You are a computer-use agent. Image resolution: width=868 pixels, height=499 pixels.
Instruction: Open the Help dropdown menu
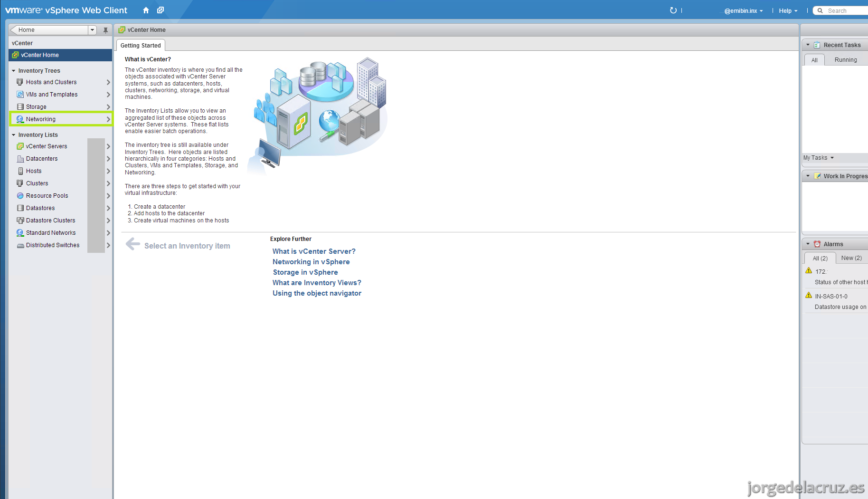click(788, 11)
